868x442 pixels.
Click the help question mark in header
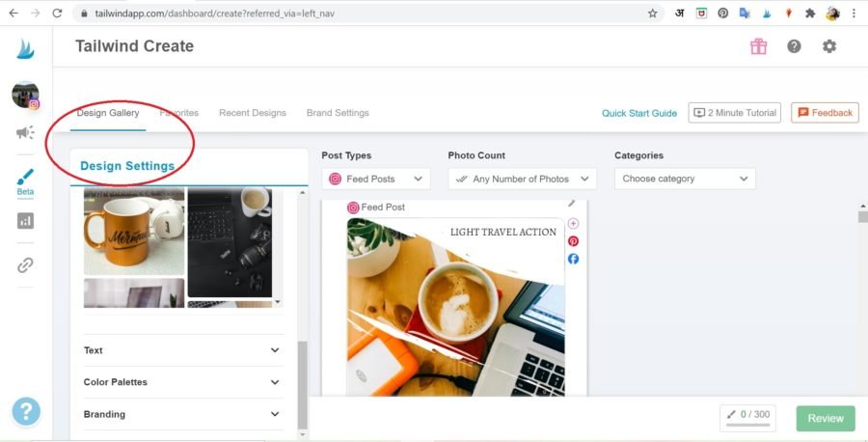click(794, 46)
